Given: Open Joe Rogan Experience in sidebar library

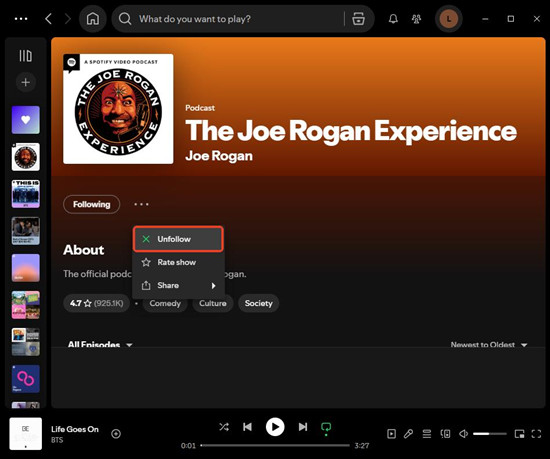Looking at the screenshot, I should click(x=26, y=157).
